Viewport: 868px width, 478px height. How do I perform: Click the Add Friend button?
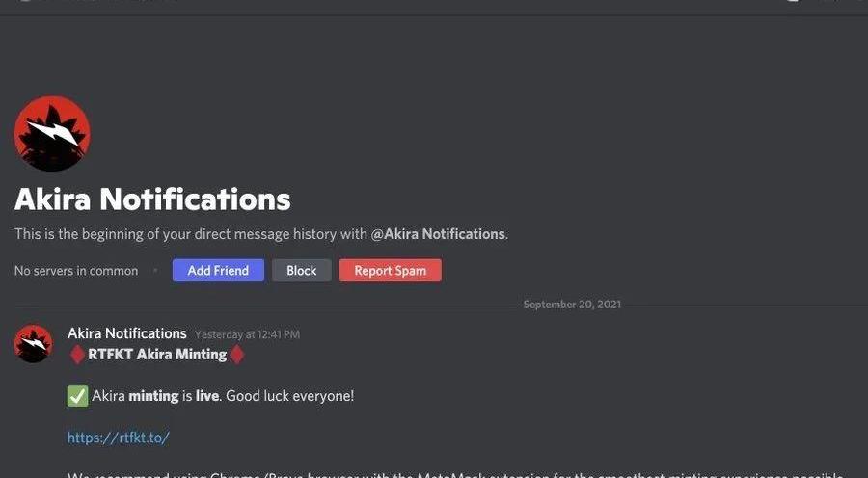[x=218, y=271]
